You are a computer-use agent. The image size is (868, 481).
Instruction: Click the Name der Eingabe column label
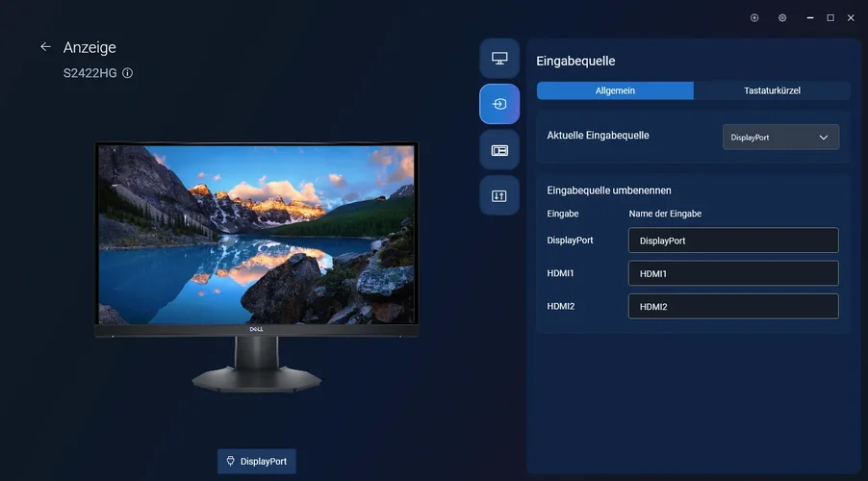(665, 214)
